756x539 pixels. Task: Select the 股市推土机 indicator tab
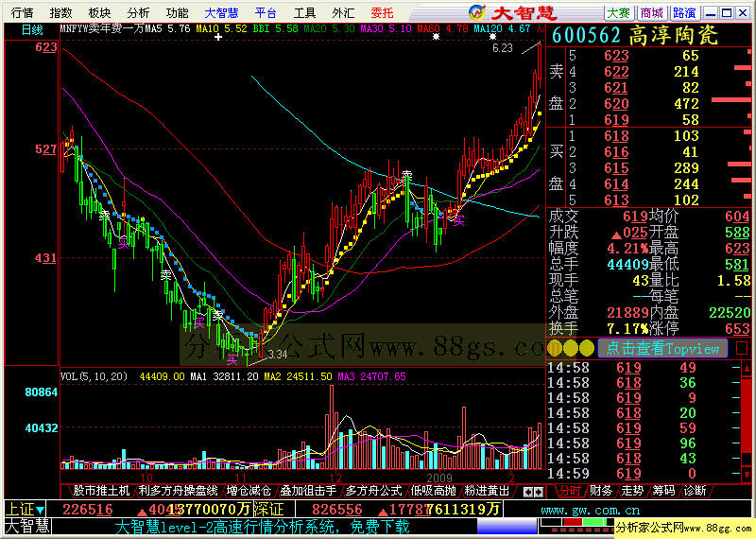101,491
